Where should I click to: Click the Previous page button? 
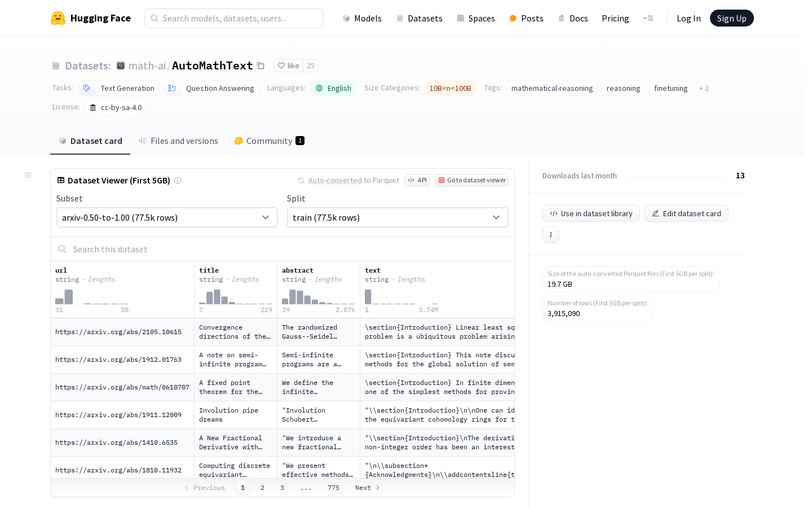coord(205,488)
